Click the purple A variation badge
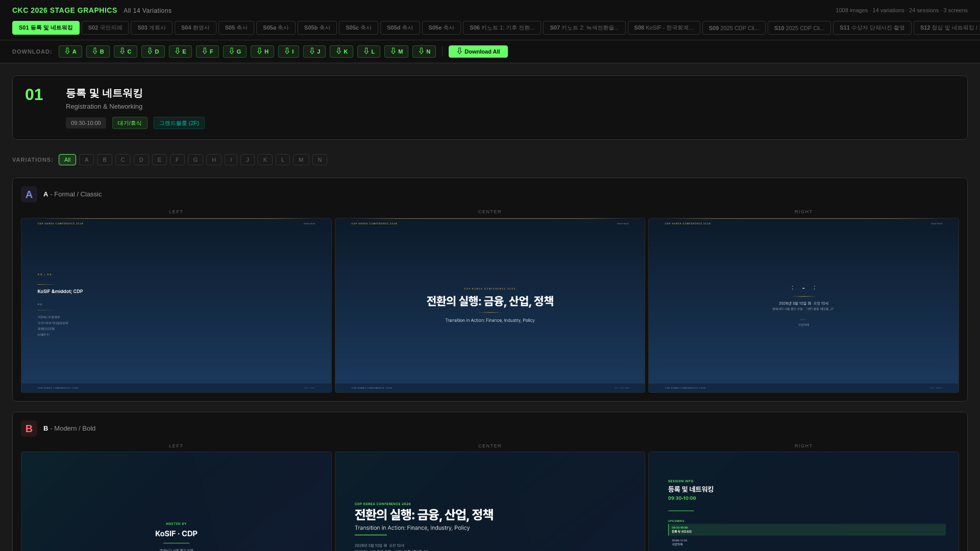The height and width of the screenshot is (551, 980). [29, 194]
